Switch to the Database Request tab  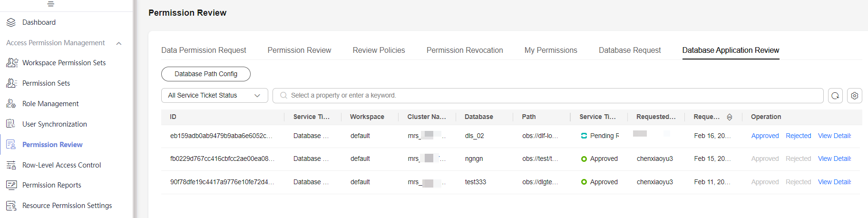pyautogui.click(x=629, y=50)
